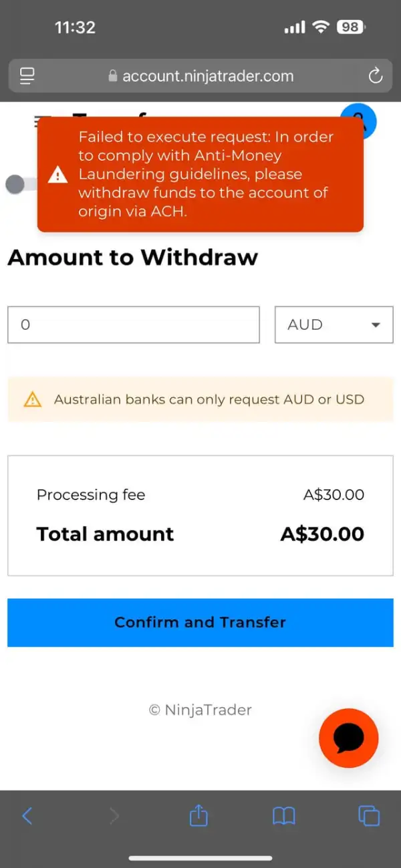This screenshot has height=868, width=401.
Task: Show open tabs in Safari
Action: [x=369, y=815]
